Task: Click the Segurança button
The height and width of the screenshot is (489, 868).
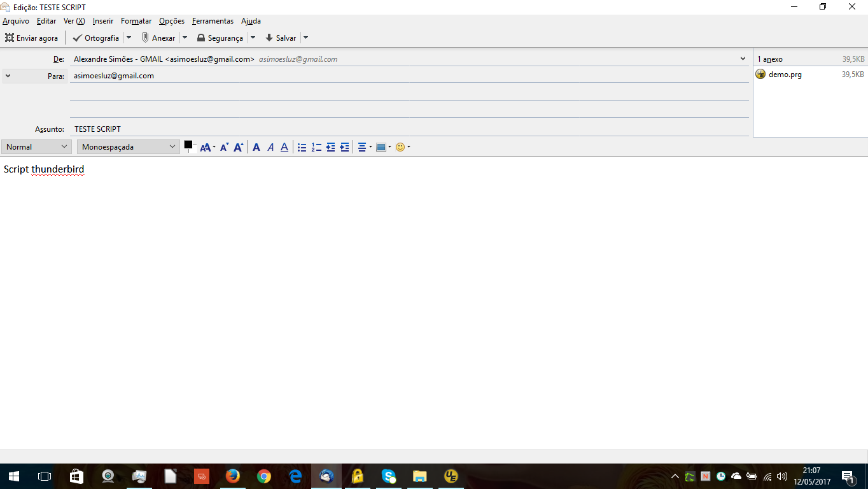Action: click(x=220, y=38)
